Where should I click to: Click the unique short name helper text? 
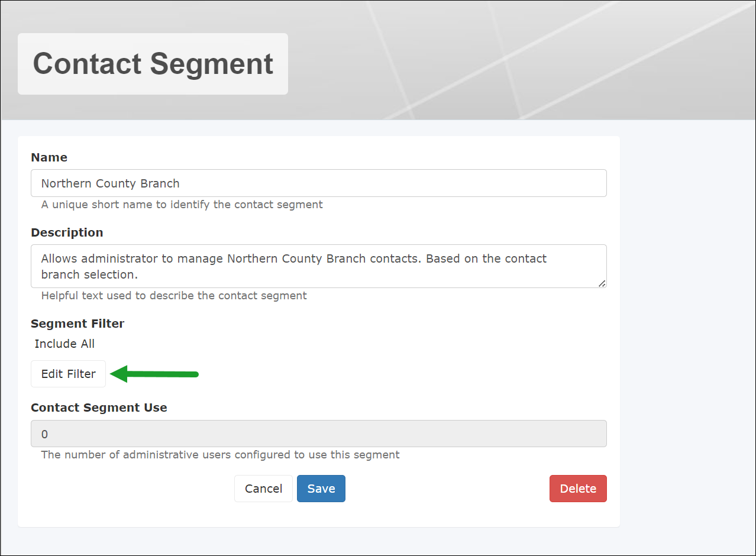point(180,204)
